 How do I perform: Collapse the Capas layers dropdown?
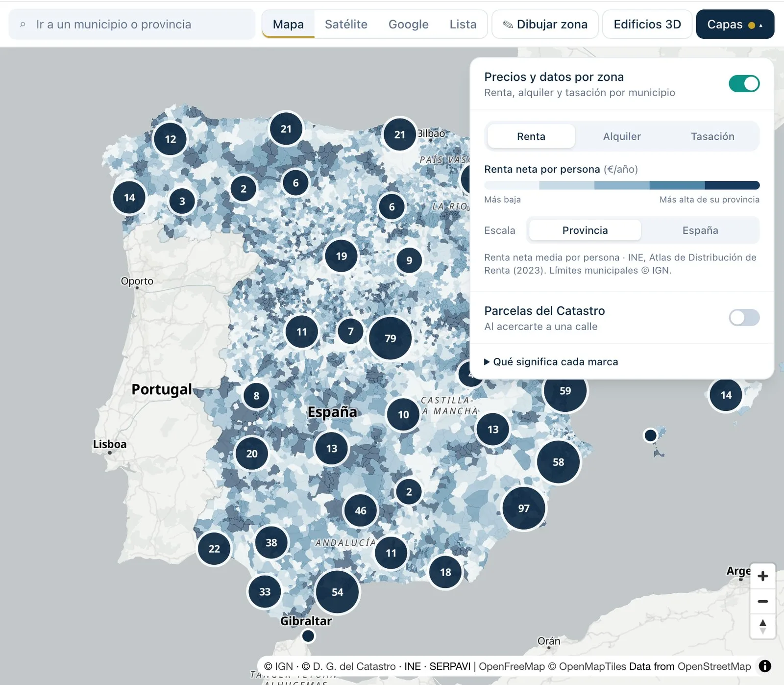point(735,25)
